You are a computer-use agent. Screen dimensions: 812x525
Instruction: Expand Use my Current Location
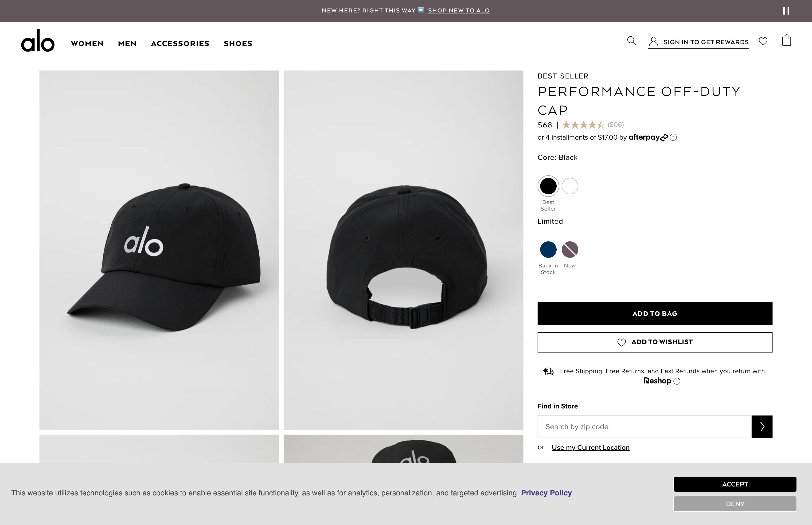click(x=590, y=447)
